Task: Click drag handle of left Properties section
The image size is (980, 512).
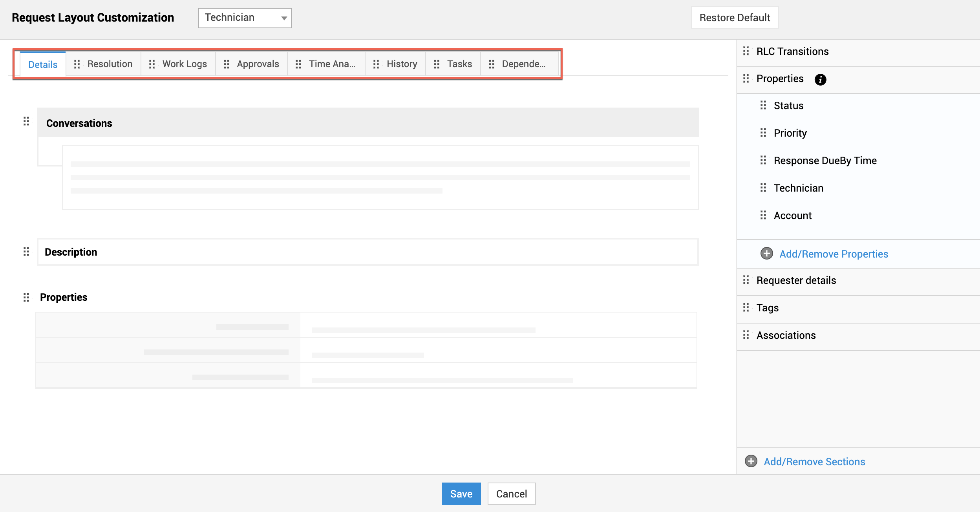Action: pyautogui.click(x=26, y=297)
